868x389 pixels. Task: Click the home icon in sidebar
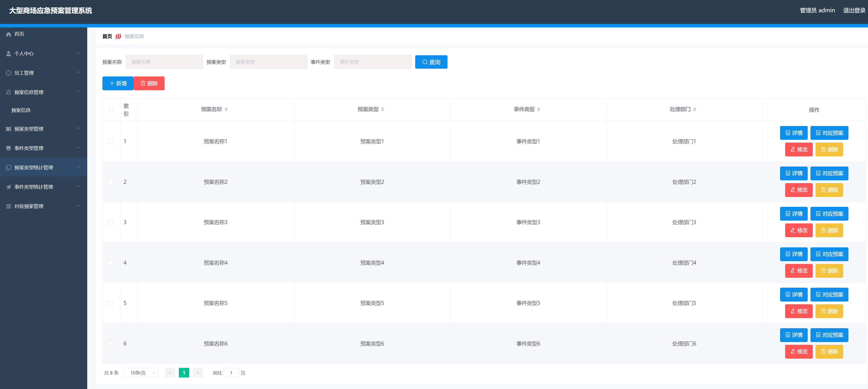(x=9, y=34)
